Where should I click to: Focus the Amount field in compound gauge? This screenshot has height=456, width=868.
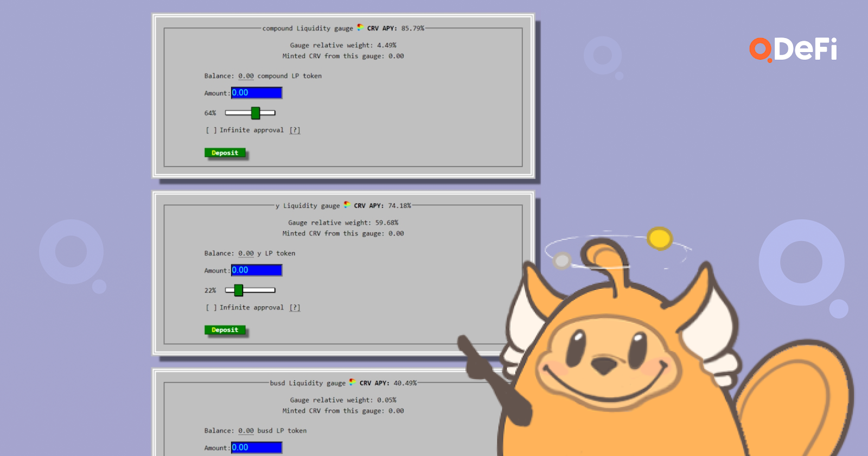(257, 93)
